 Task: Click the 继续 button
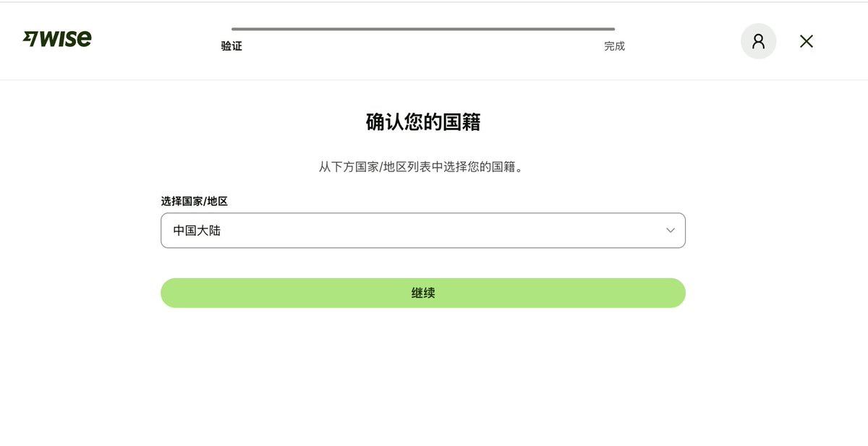[x=423, y=293]
